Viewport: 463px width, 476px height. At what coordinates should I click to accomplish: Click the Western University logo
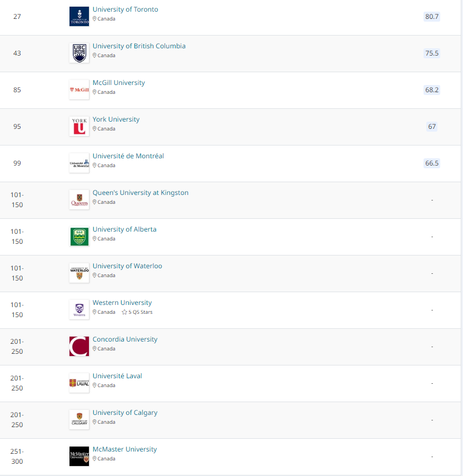(79, 310)
